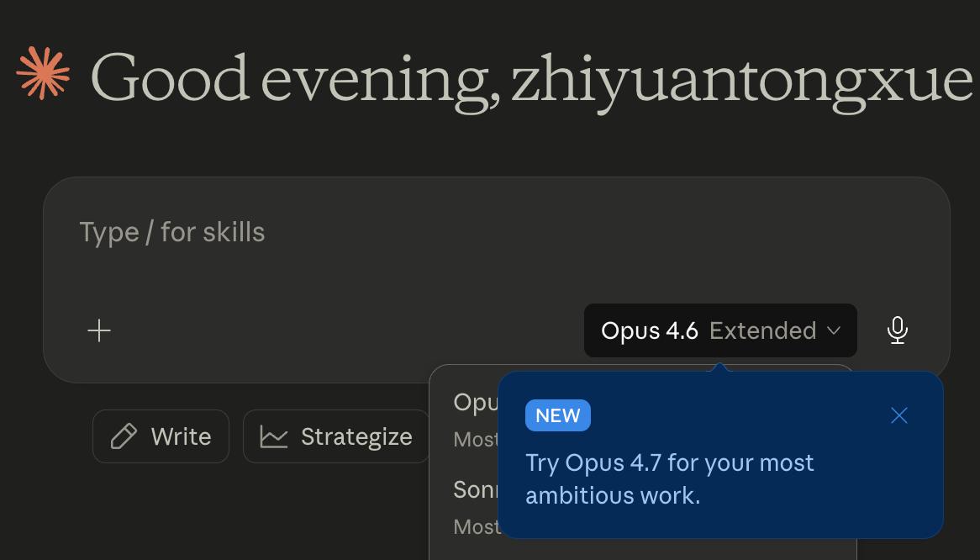Dismiss the Opus 4.7 tooltip with the X
The height and width of the screenshot is (560, 980).
(x=898, y=415)
